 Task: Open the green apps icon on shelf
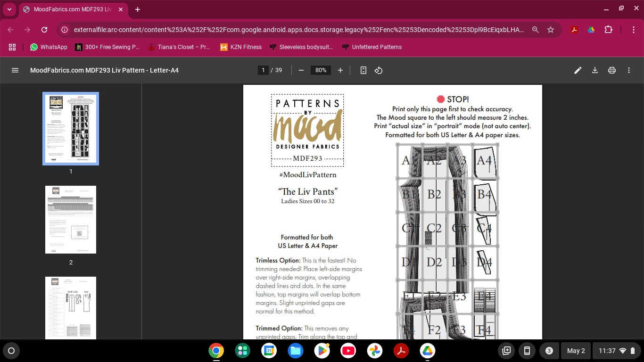click(x=243, y=351)
